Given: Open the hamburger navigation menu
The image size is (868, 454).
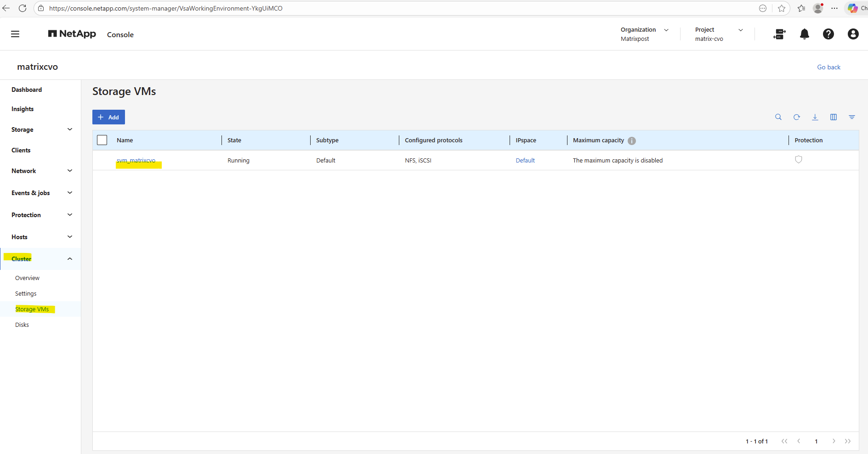Looking at the screenshot, I should (x=15, y=34).
